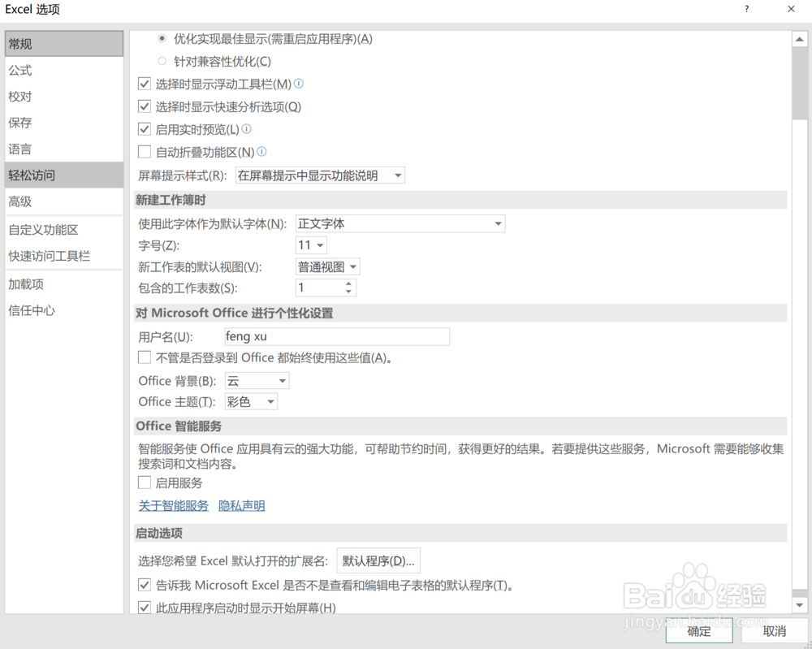812x649 pixels.
Task: Click the info icon beside 选择时显示浮动工具栏
Action: [298, 84]
